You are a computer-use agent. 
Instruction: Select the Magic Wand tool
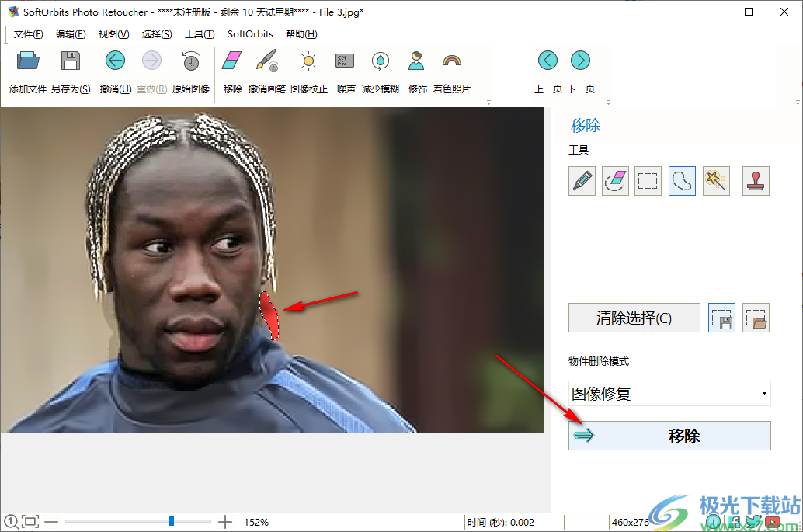[716, 180]
